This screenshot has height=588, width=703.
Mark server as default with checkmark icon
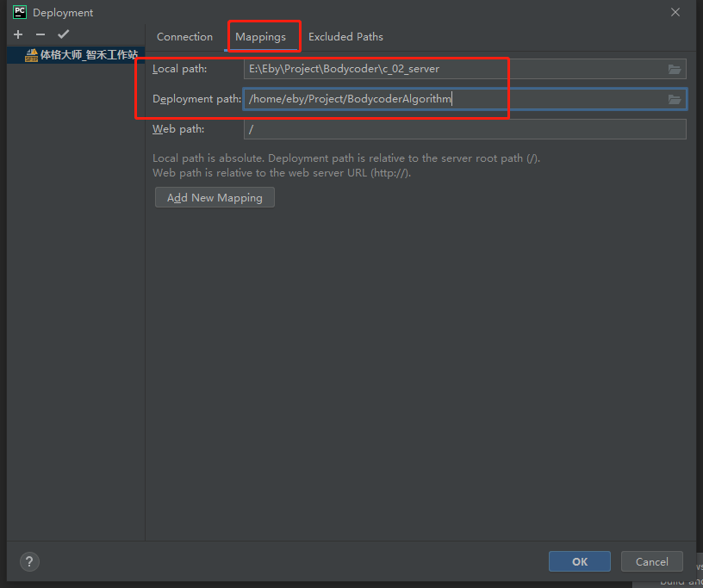click(62, 34)
